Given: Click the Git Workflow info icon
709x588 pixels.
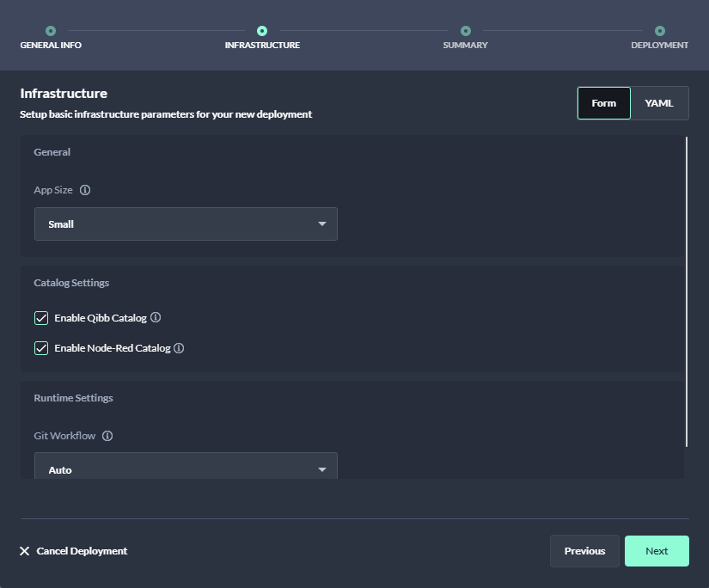Looking at the screenshot, I should [x=107, y=436].
